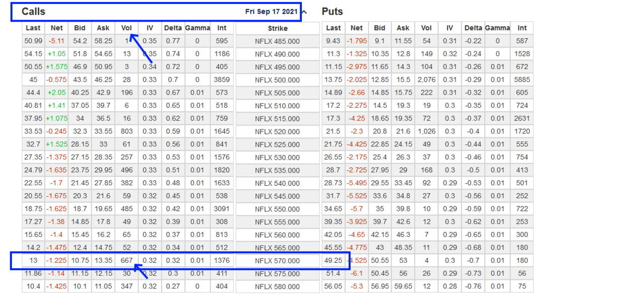The image size is (644, 304).
Task: Click the puts Ask value 59.65
Action: click(403, 286)
